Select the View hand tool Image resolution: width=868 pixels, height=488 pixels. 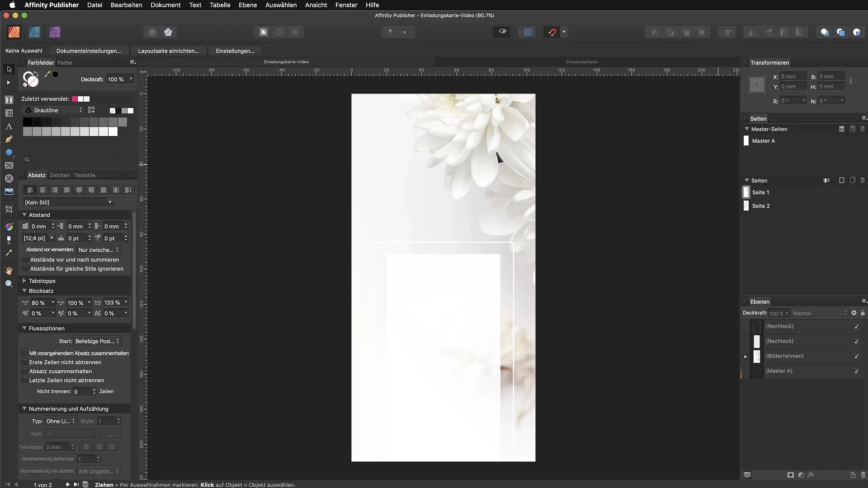[9, 271]
